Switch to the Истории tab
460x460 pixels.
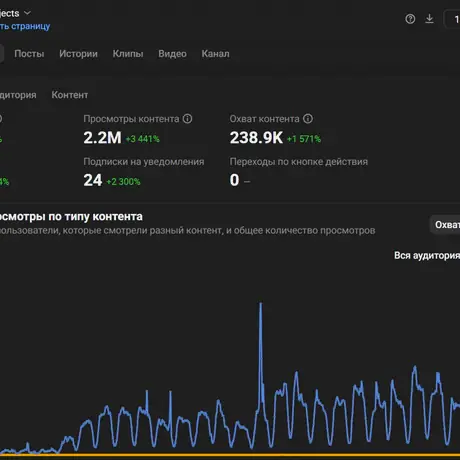[x=78, y=54]
